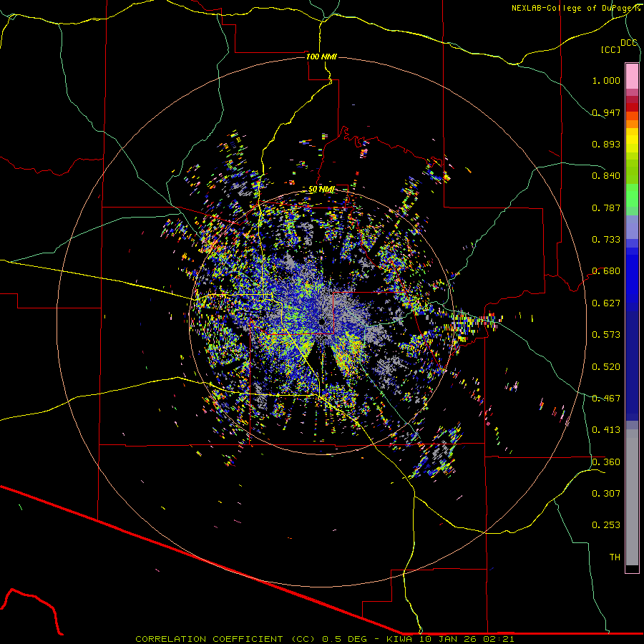
Task: Click the 50 NMI range ring label
Action: click(321, 189)
